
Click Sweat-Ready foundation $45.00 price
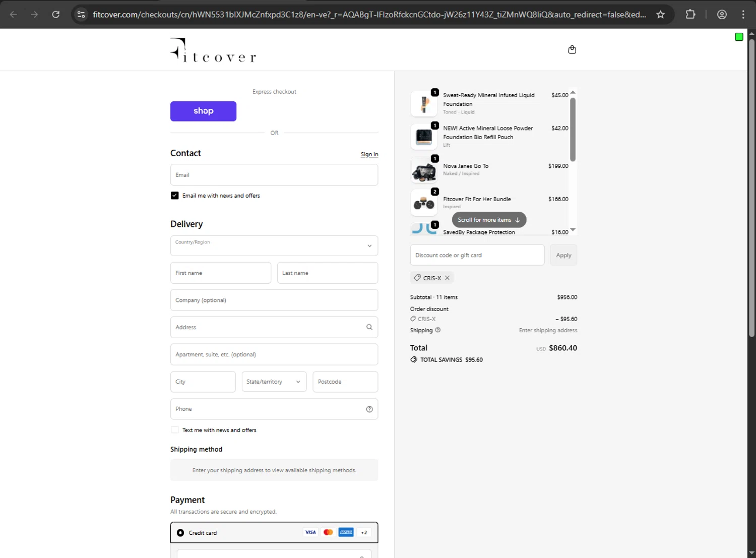559,95
